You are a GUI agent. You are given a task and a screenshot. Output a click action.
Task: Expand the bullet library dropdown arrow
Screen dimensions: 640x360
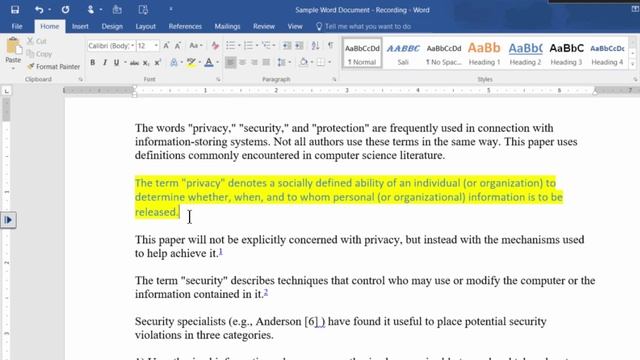(239, 46)
